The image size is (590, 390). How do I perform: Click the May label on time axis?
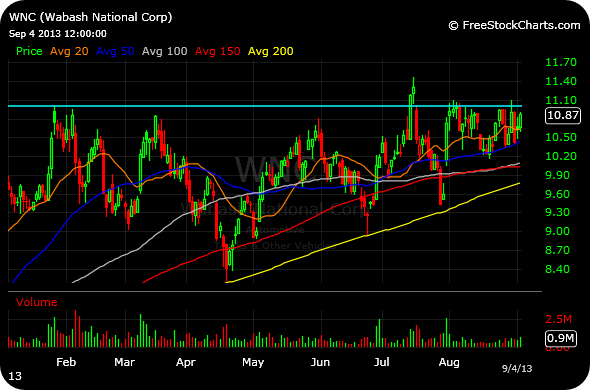click(253, 363)
